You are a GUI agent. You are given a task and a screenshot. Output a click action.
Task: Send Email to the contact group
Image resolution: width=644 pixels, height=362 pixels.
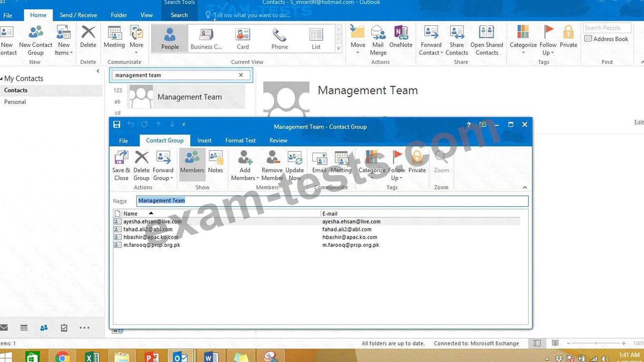point(319,162)
